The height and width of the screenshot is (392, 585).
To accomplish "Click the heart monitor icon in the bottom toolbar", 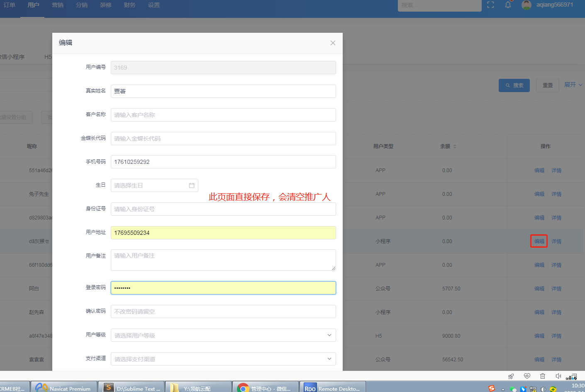I will [x=527, y=376].
